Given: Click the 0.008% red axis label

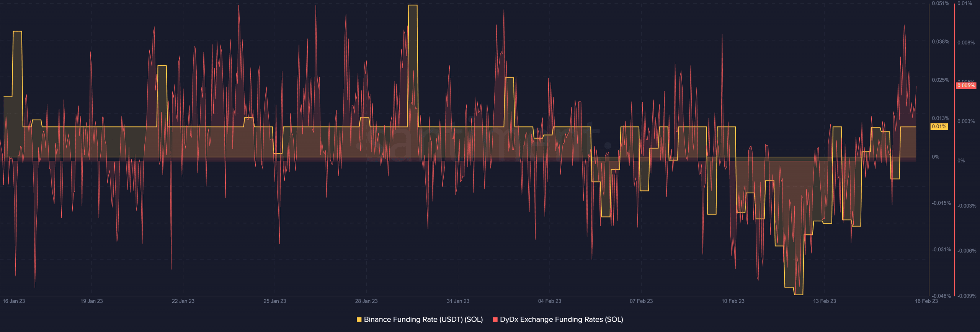Looking at the screenshot, I should pos(966,43).
